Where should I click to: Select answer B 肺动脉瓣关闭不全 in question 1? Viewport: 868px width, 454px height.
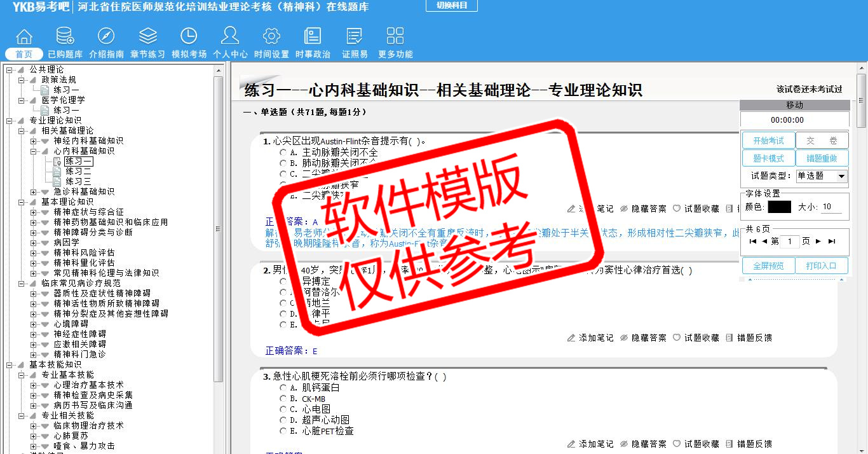coord(283,163)
